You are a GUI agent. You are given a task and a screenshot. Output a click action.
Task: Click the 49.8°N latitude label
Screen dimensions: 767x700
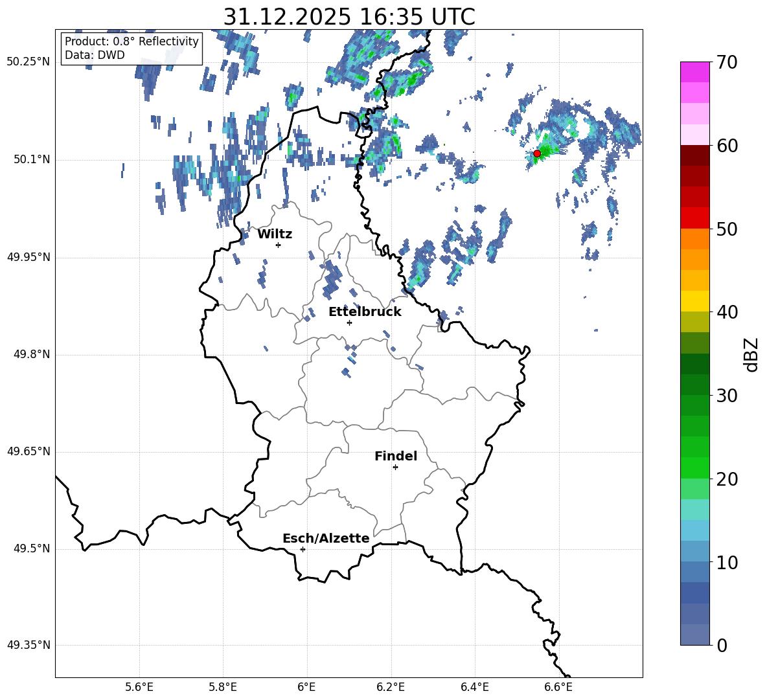[x=32, y=354]
